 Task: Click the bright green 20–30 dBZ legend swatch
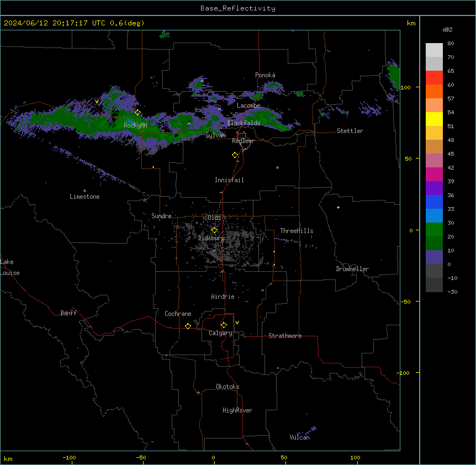(434, 230)
